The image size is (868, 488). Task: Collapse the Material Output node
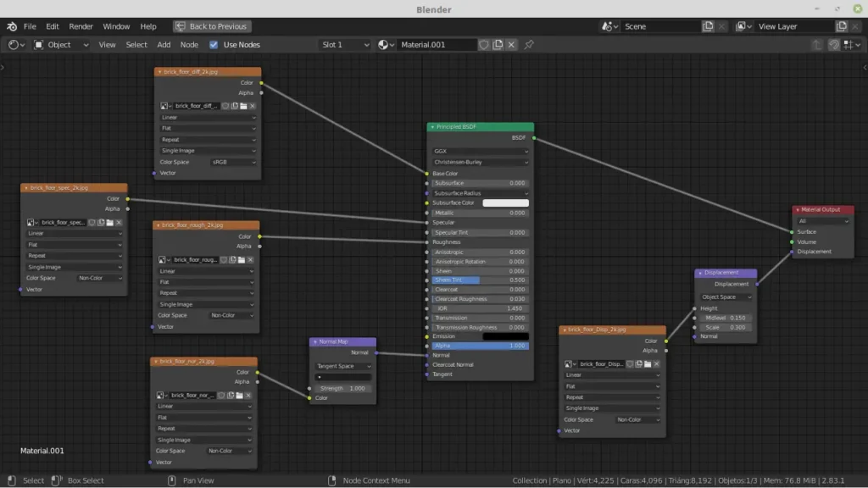click(x=798, y=210)
